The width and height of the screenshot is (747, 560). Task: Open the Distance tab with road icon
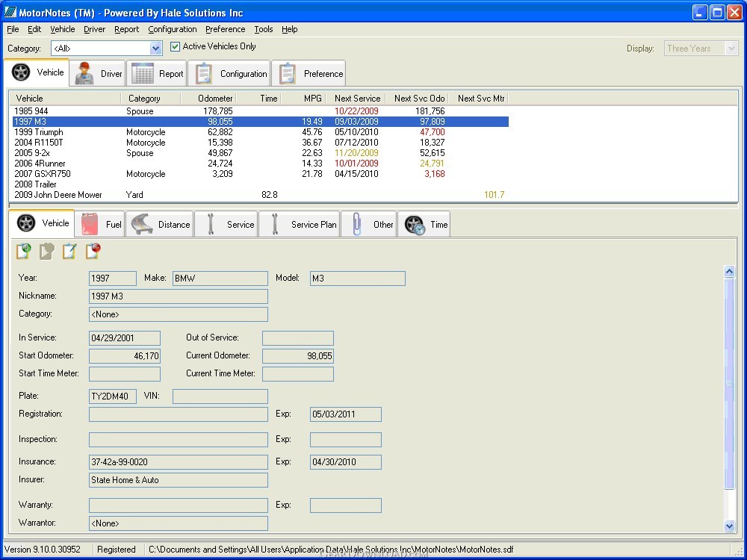click(x=160, y=224)
